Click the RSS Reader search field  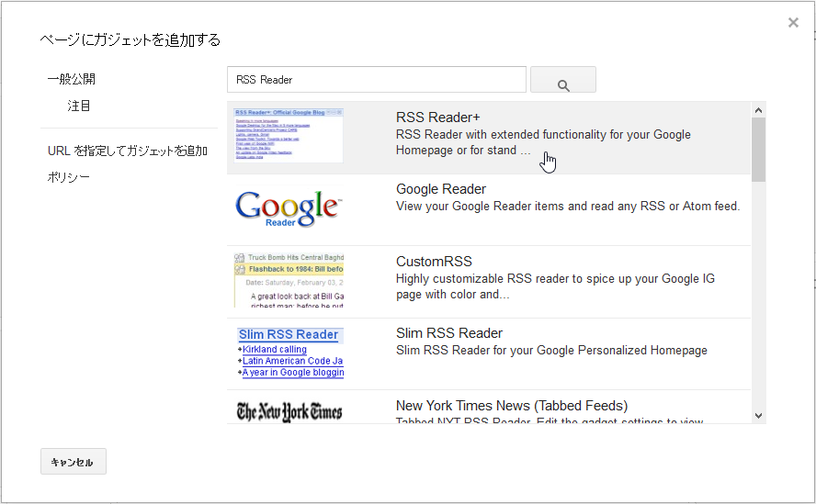[376, 80]
